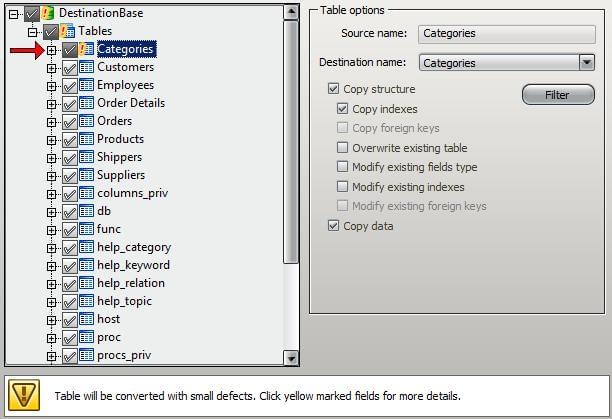Select the help_keyword table
The image size is (612, 419).
133,265
